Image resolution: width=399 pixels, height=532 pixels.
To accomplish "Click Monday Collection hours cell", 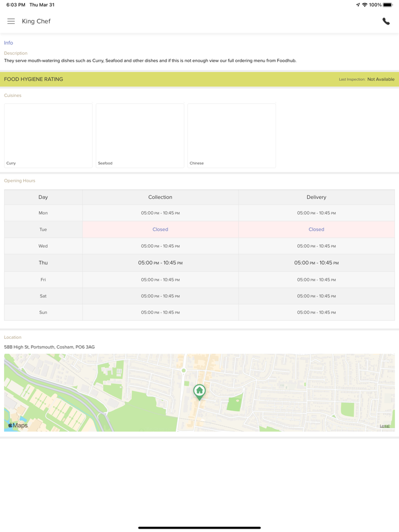I will pos(160,213).
